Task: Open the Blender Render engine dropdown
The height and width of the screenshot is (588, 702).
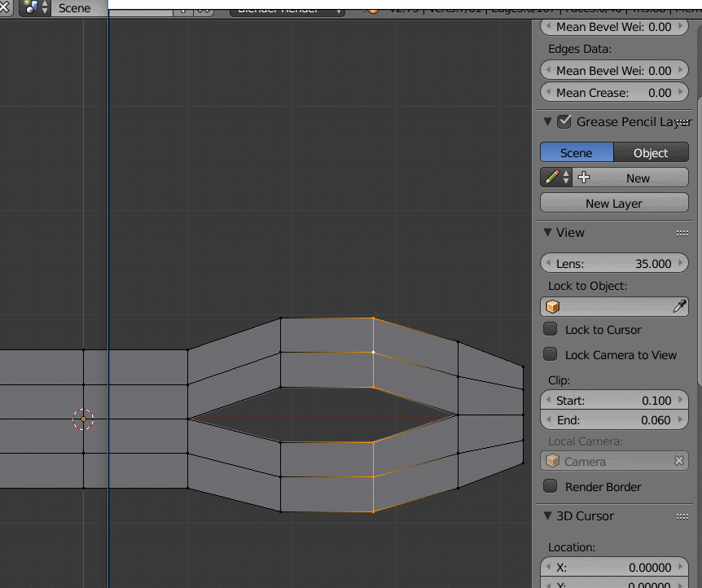Action: tap(285, 11)
